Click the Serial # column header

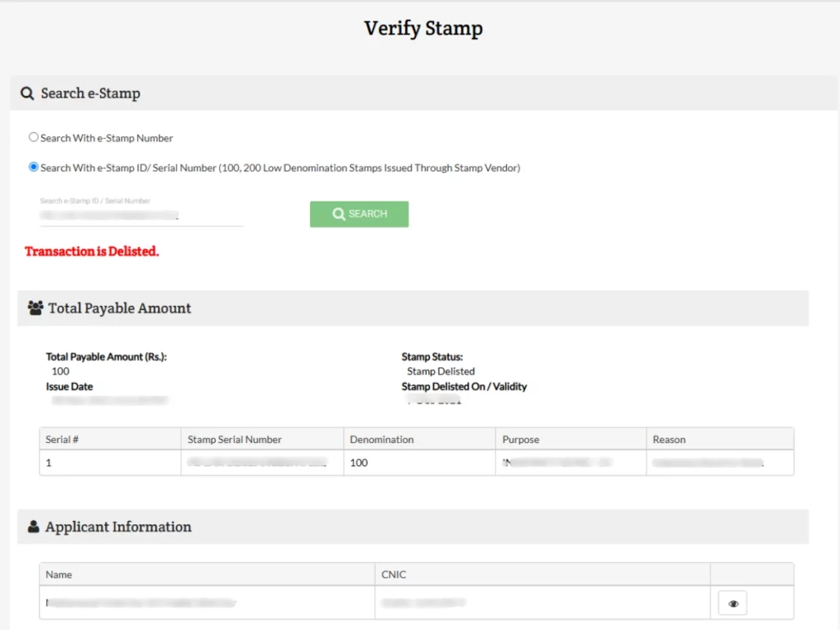point(62,440)
